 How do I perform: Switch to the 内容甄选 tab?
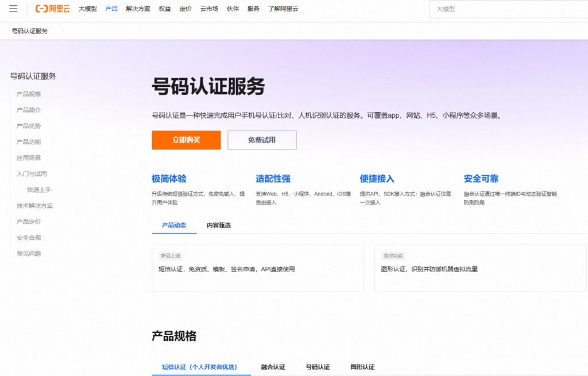[218, 225]
